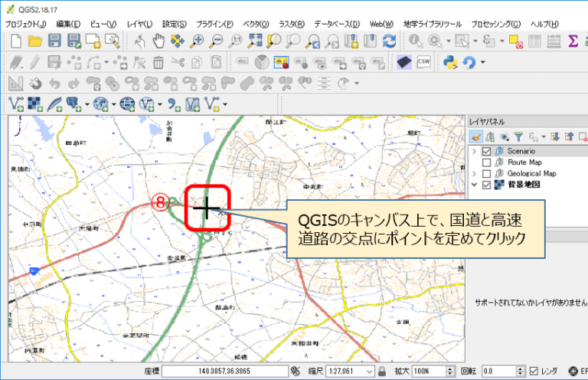
Task: Open the データベース(D) menu
Action: 337,24
